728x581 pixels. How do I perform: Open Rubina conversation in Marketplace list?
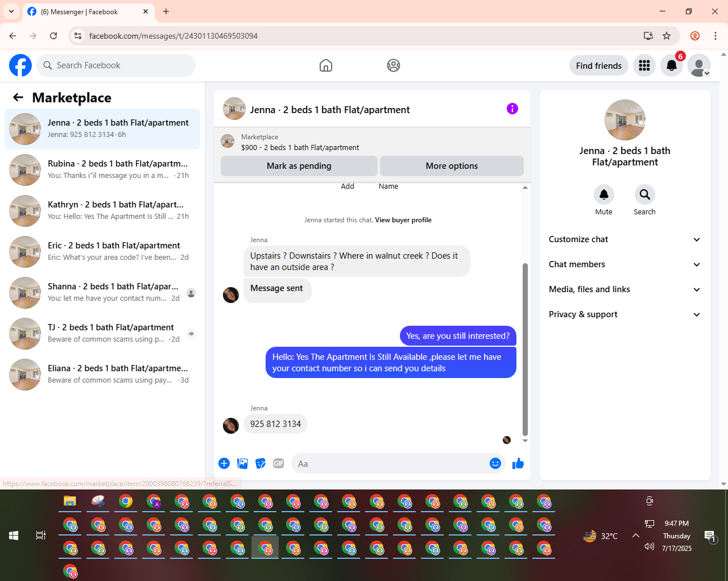click(102, 170)
